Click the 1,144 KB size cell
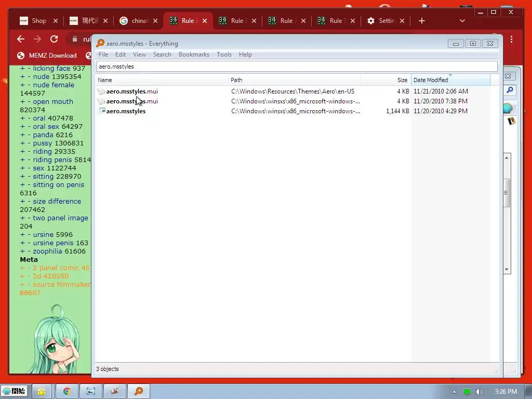This screenshot has height=399, width=532. point(397,111)
